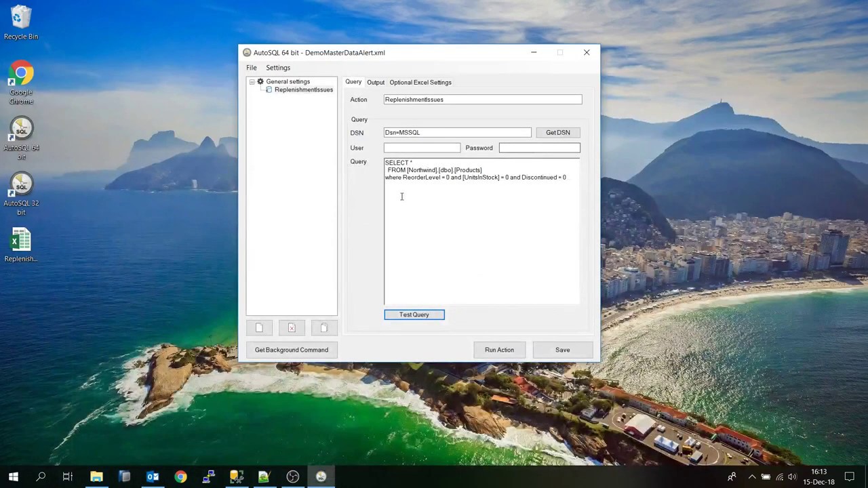Open the network computers app on the taskbar
Screen dimensions: 868x488
coord(209,476)
